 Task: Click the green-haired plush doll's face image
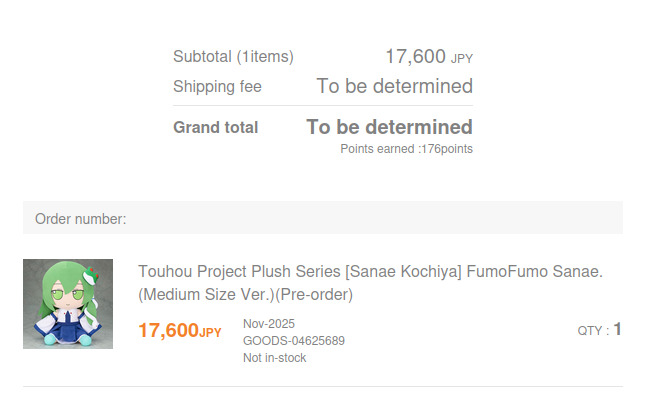click(x=67, y=293)
